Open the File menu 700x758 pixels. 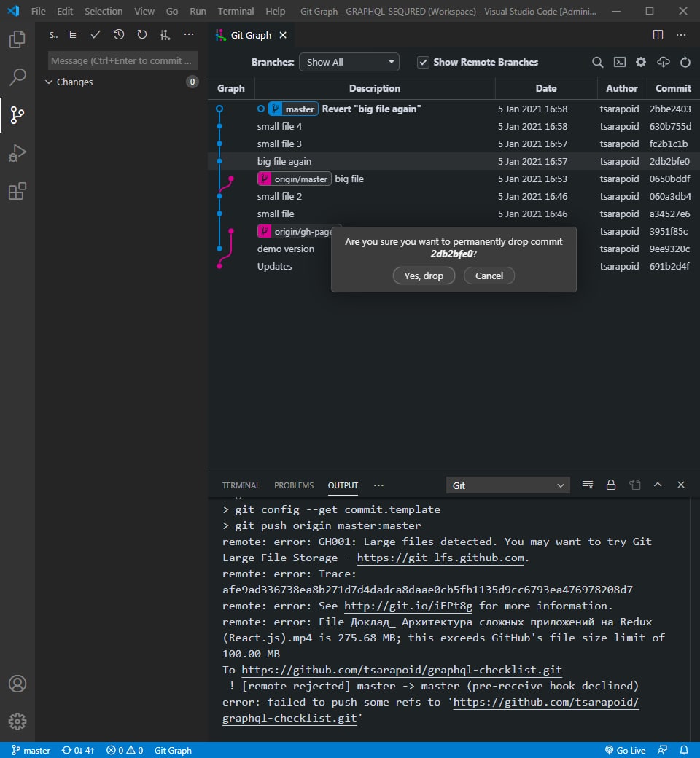(x=38, y=11)
